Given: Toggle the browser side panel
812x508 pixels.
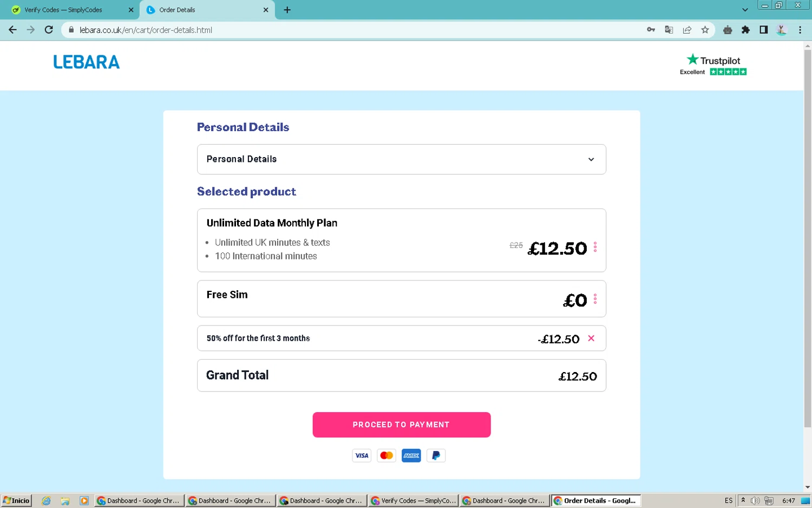Looking at the screenshot, I should tap(763, 30).
